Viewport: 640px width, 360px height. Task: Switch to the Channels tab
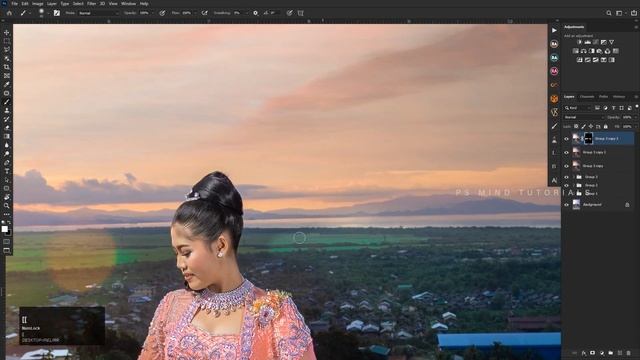(x=587, y=97)
